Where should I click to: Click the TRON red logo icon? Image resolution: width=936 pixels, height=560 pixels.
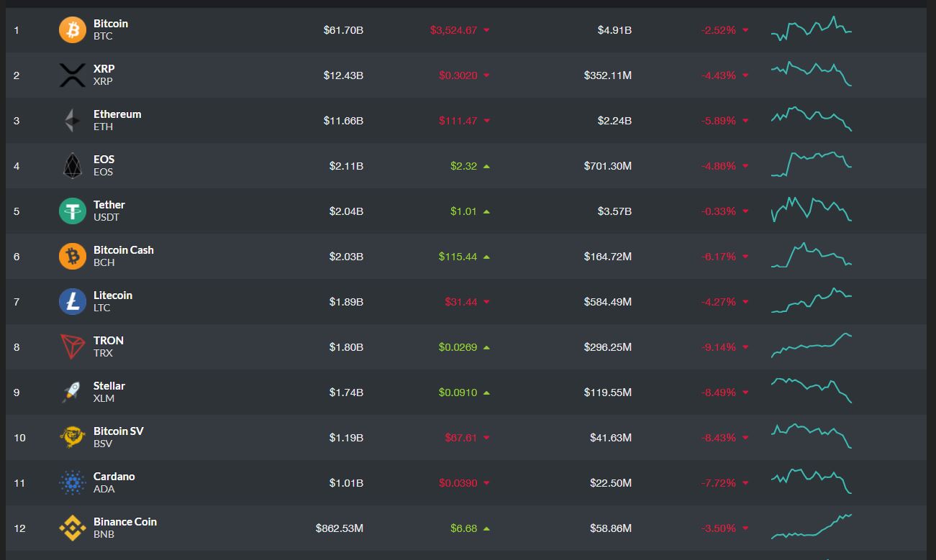tap(72, 347)
